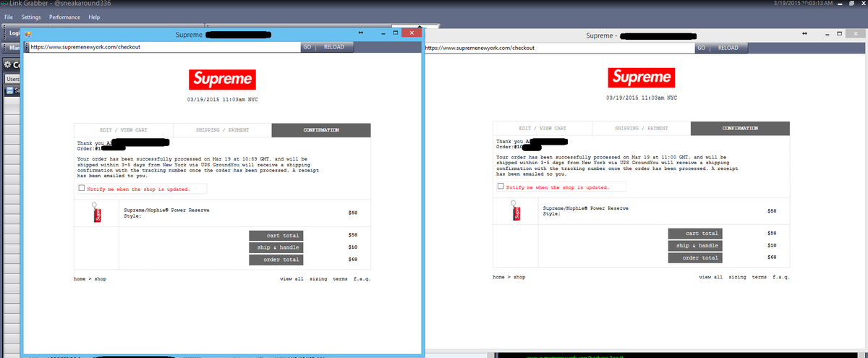Click the Link Grabber title bar app icon
This screenshot has width=868, height=358.
(x=4, y=4)
